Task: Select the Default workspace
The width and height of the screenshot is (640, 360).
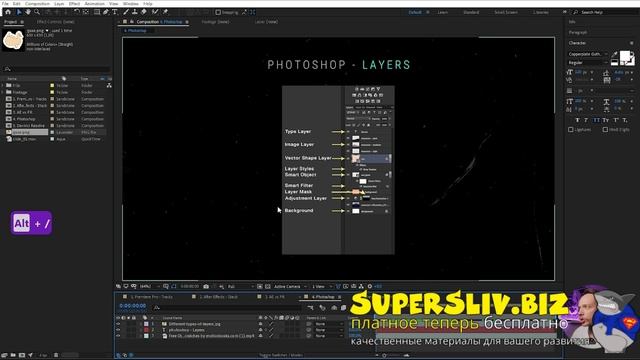Action: [x=415, y=12]
